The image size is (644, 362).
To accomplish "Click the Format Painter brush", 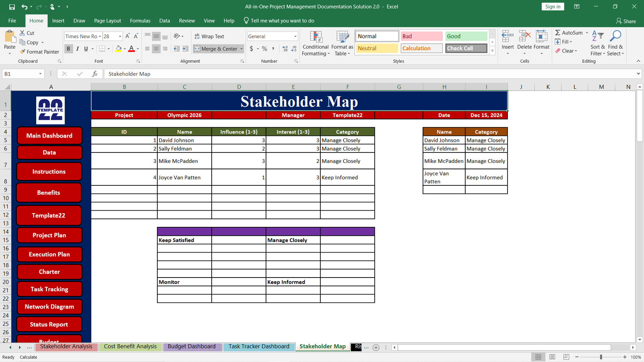I will [39, 51].
